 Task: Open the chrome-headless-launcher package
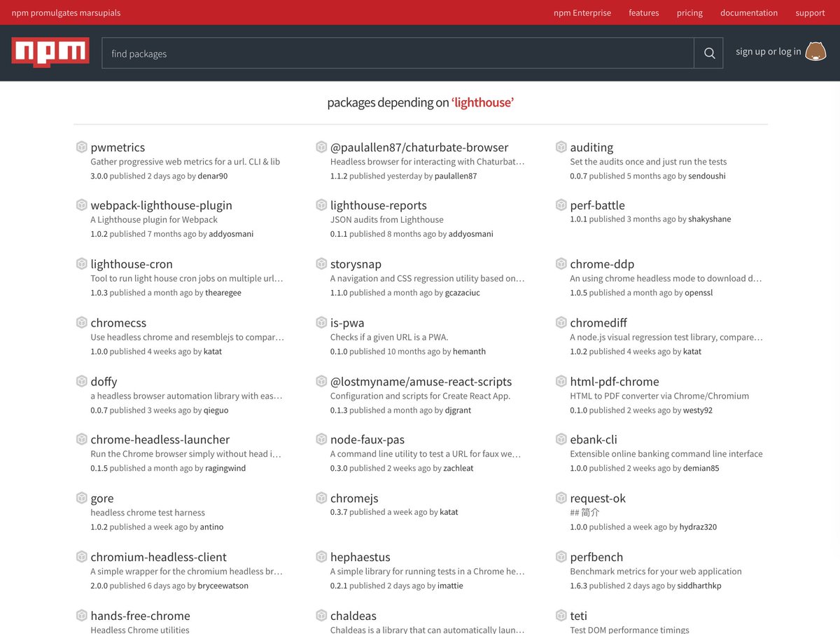(160, 439)
